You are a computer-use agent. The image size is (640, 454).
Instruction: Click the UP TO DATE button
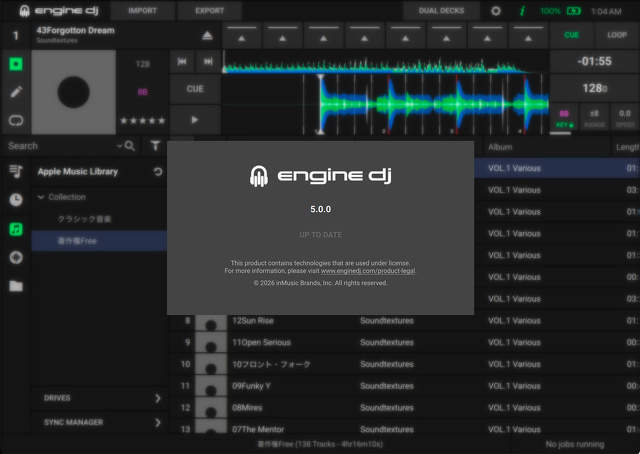coord(320,235)
